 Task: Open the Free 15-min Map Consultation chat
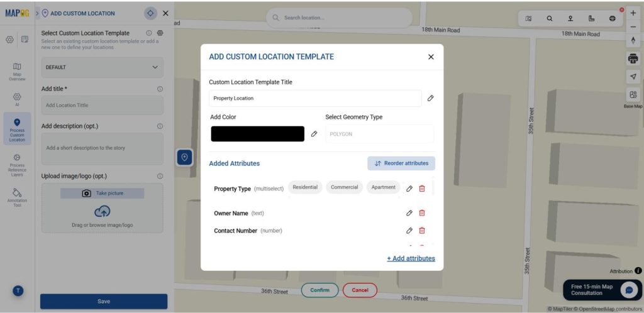click(602, 290)
